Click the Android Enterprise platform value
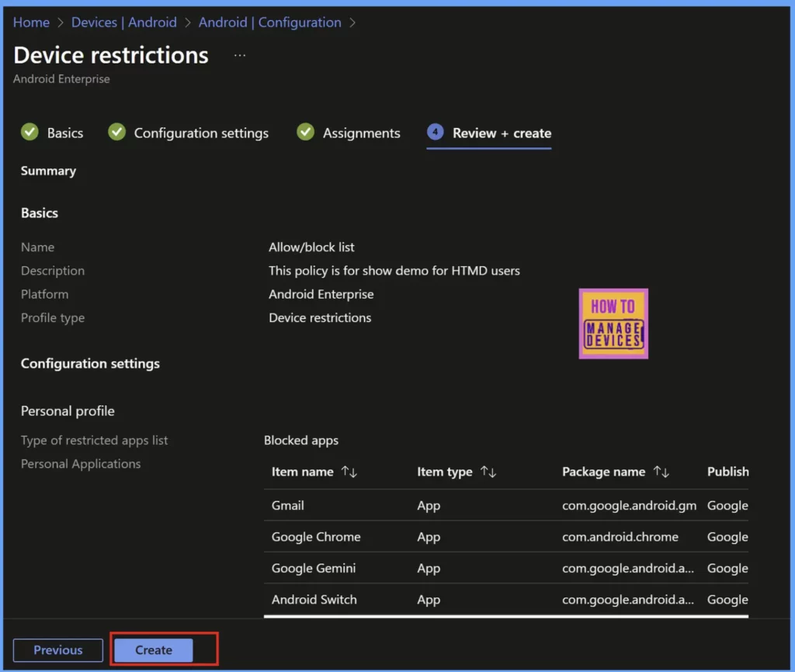Viewport: 795px width, 672px height. [321, 294]
